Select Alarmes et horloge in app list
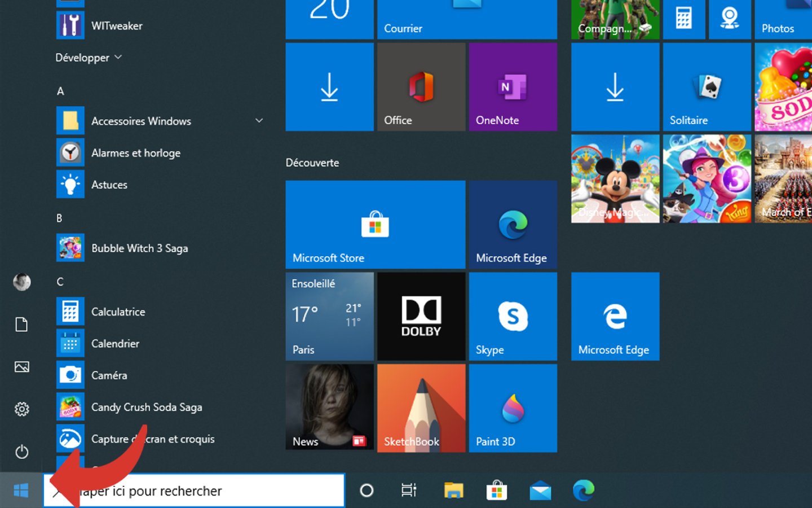The width and height of the screenshot is (812, 508). (136, 153)
